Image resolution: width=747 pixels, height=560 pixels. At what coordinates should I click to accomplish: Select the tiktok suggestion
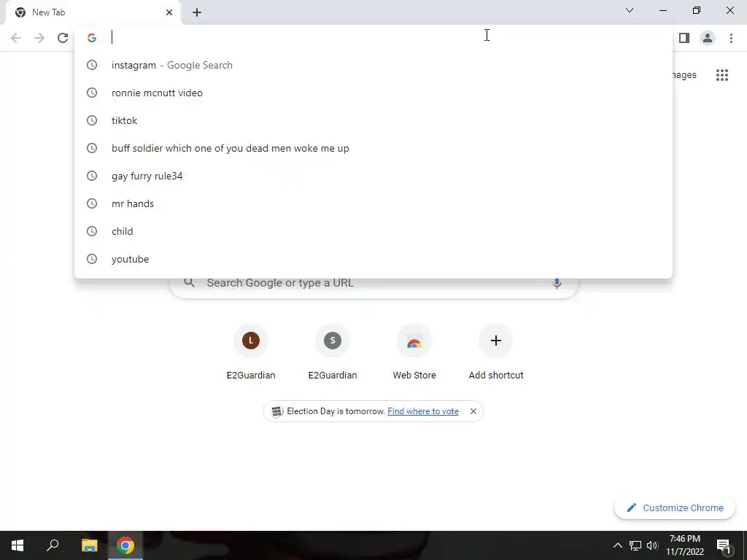373,120
